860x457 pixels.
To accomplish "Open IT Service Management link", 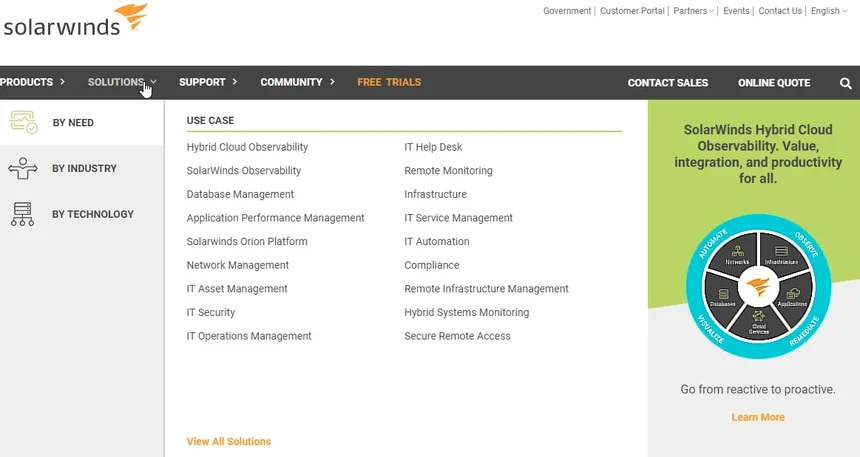I will pos(459,218).
